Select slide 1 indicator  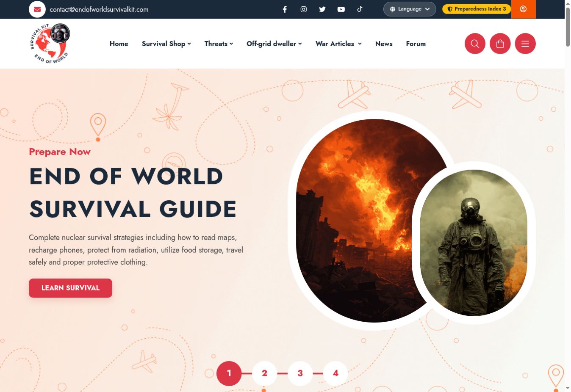click(229, 373)
